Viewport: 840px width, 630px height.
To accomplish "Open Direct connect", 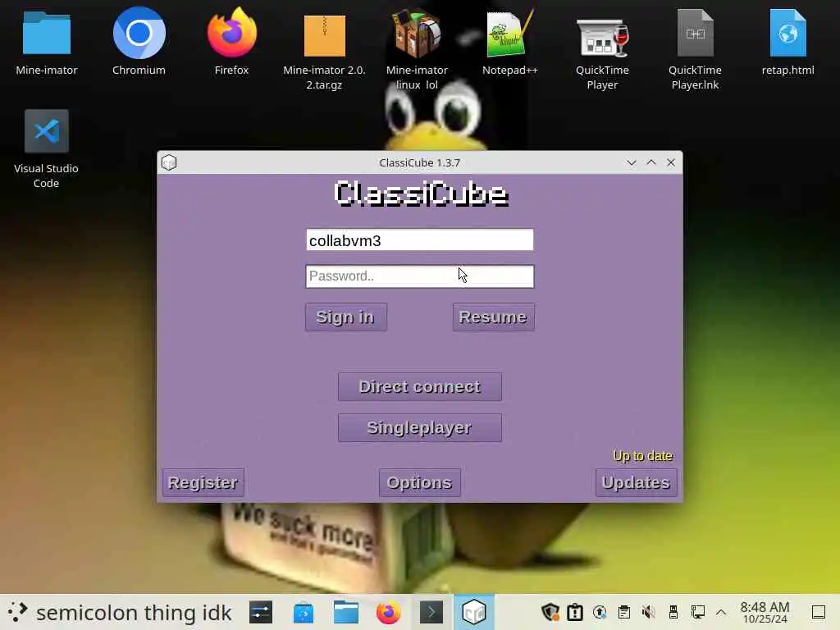I will click(419, 387).
